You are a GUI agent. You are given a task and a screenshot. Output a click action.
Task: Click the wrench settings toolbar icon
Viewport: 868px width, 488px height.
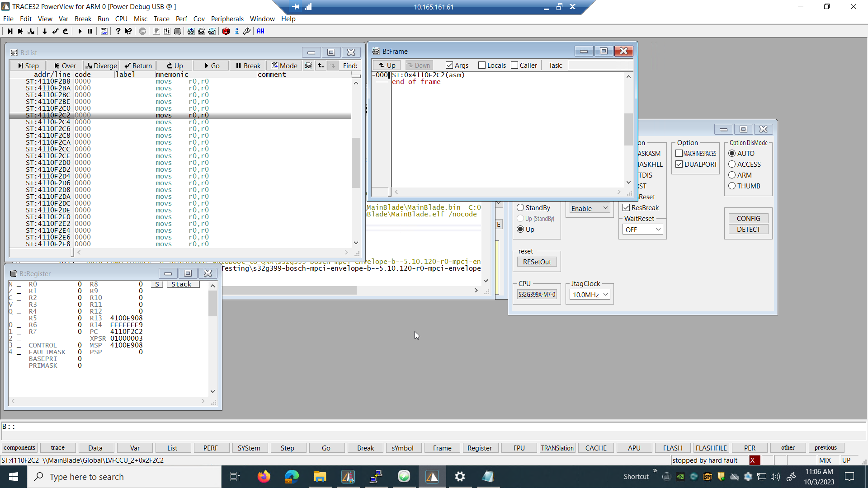247,31
